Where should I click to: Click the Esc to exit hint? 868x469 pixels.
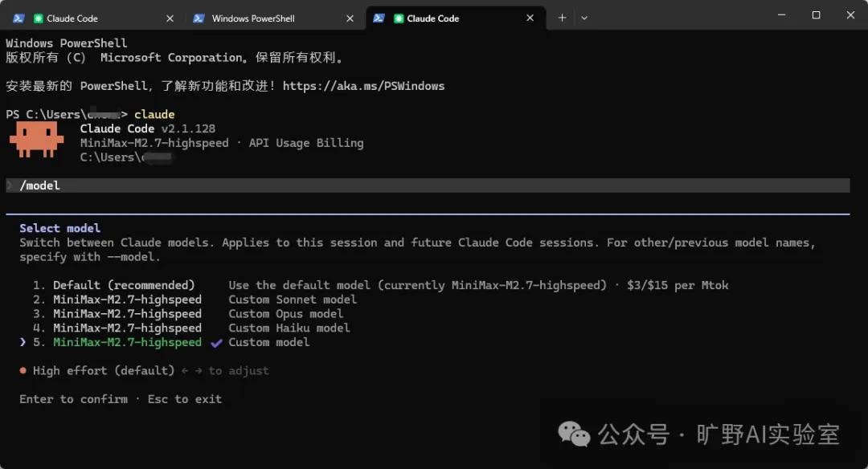(x=184, y=399)
